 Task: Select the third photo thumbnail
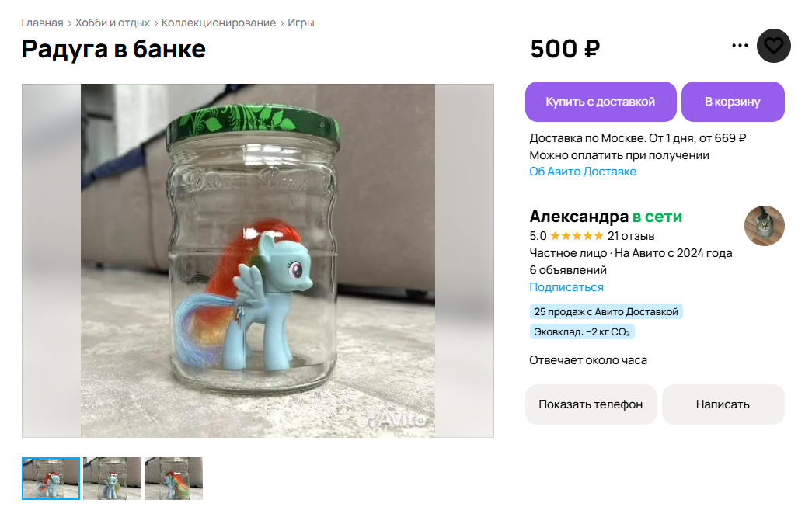pyautogui.click(x=173, y=478)
